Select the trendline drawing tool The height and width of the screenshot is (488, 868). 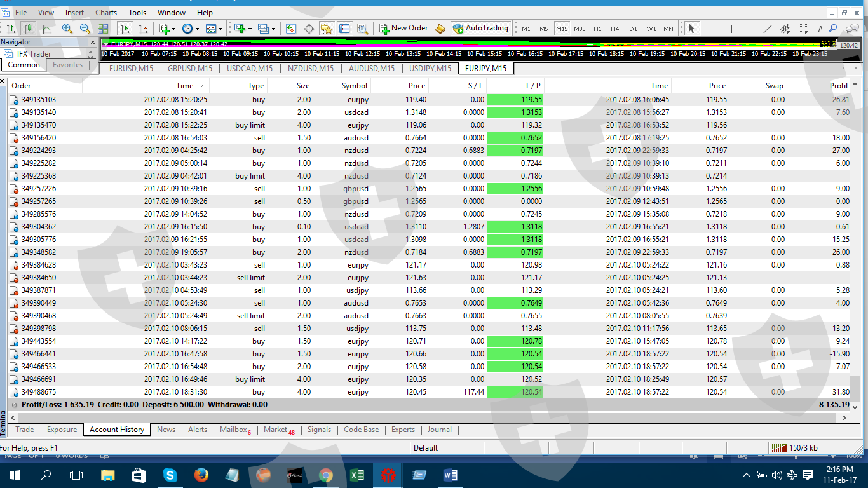[767, 29]
